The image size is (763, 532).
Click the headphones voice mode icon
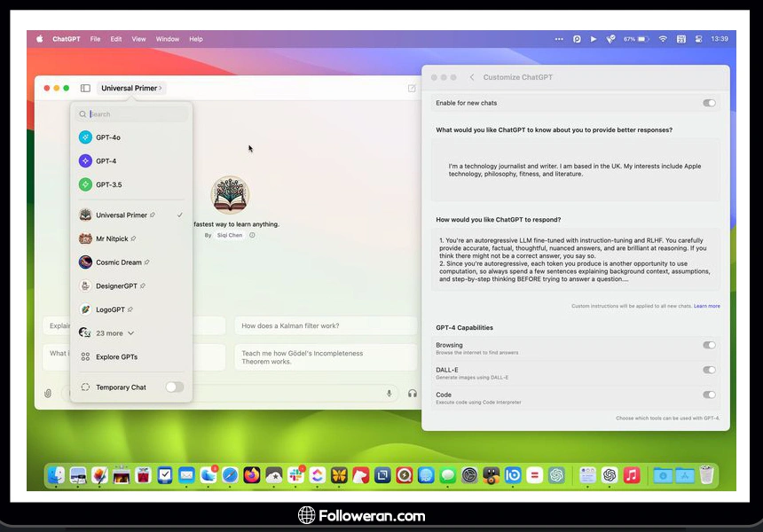pos(412,394)
